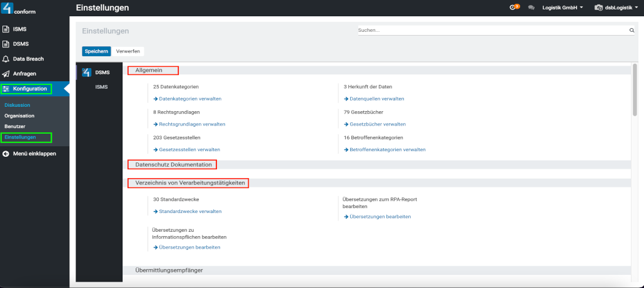
Task: Select Organisation in the sidebar submenu
Action: (x=19, y=116)
